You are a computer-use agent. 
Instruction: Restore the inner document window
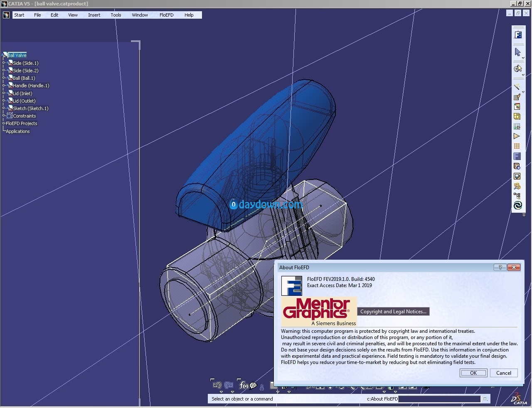click(518, 13)
